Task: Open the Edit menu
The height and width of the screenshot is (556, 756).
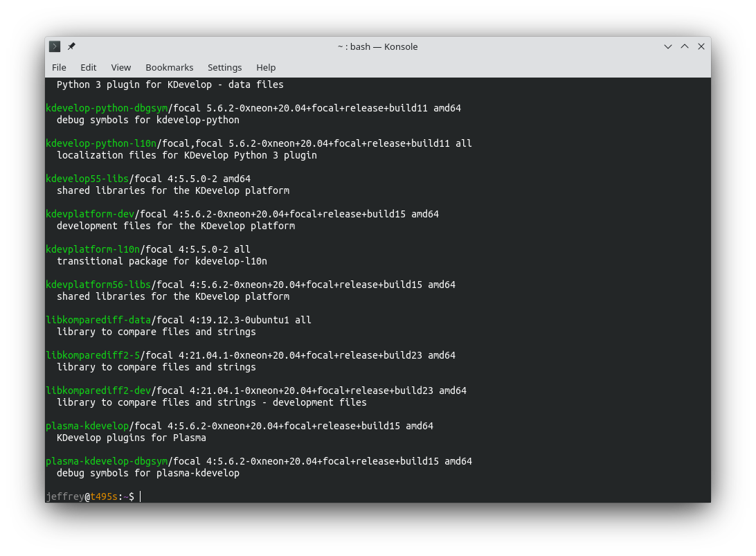Action: [x=88, y=67]
